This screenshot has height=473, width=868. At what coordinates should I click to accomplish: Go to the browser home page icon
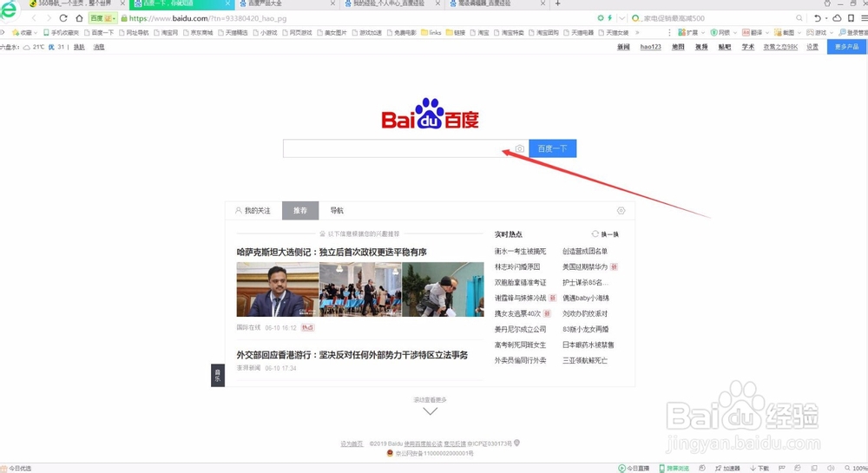tap(79, 18)
